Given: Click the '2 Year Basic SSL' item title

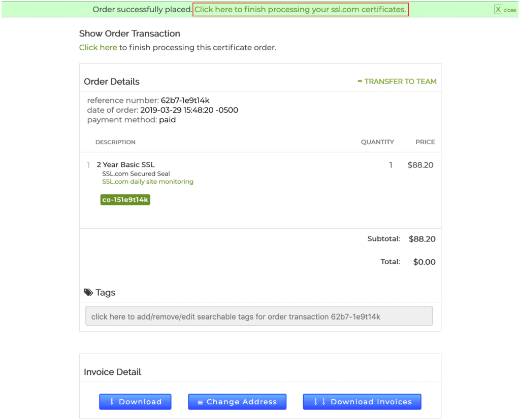Looking at the screenshot, I should click(125, 165).
